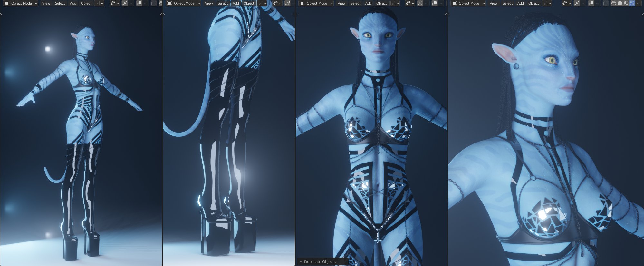Open Object menu in full-body viewport
This screenshot has height=266, width=644.
[86, 3]
